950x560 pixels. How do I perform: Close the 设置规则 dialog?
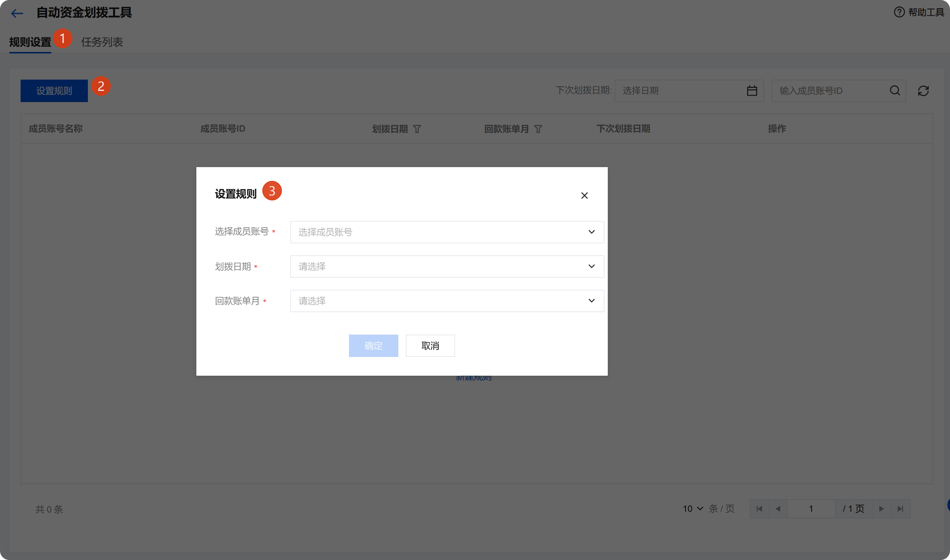(x=584, y=196)
